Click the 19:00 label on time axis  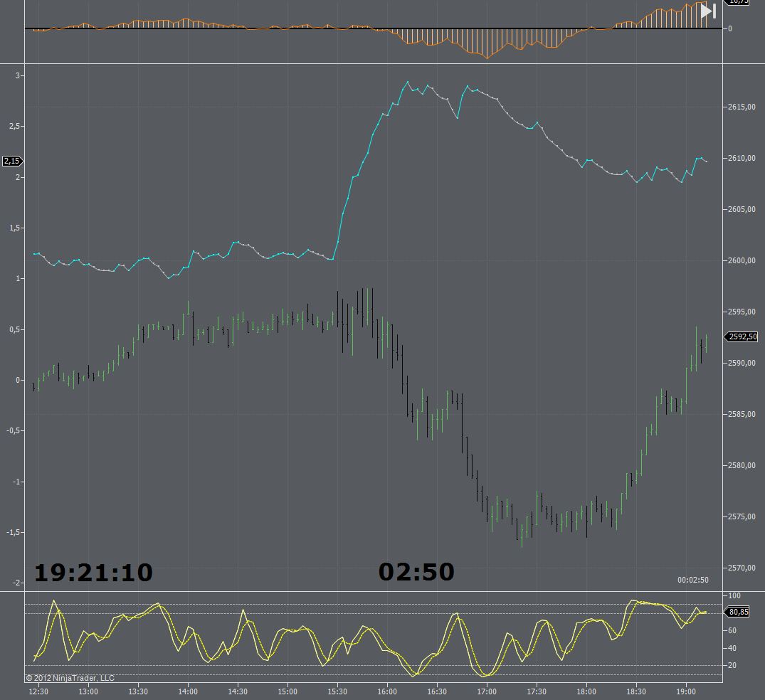point(686,691)
